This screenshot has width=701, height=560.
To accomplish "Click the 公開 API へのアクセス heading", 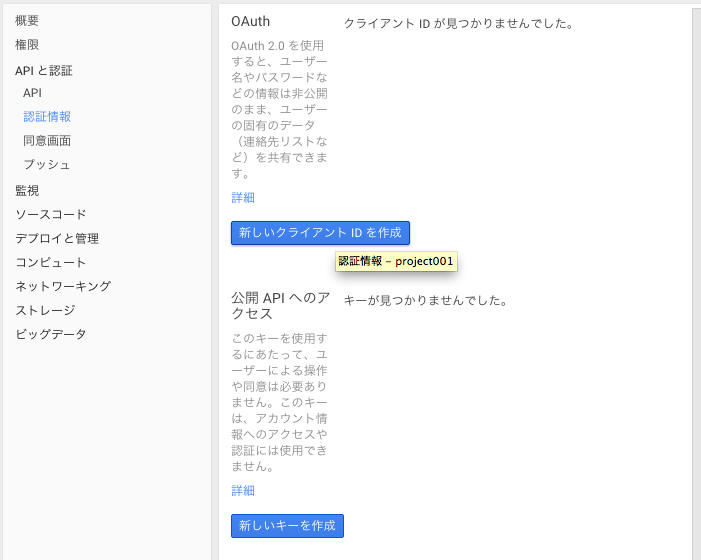I will [x=280, y=306].
